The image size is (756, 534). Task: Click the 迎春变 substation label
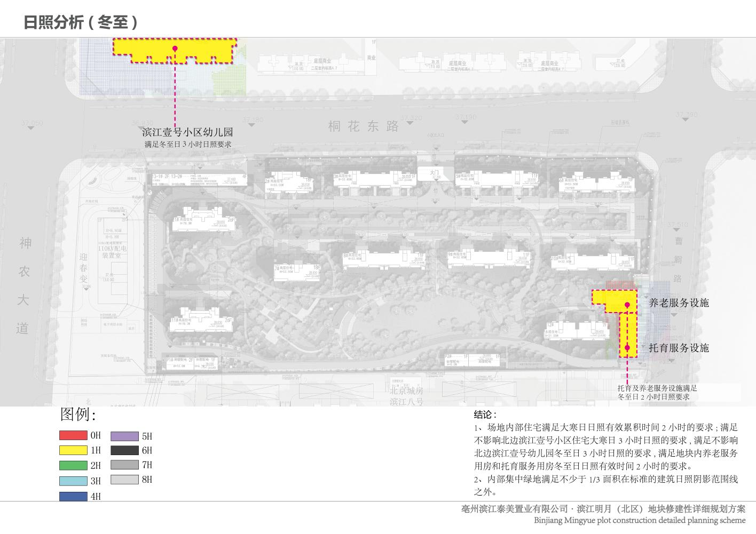[83, 264]
